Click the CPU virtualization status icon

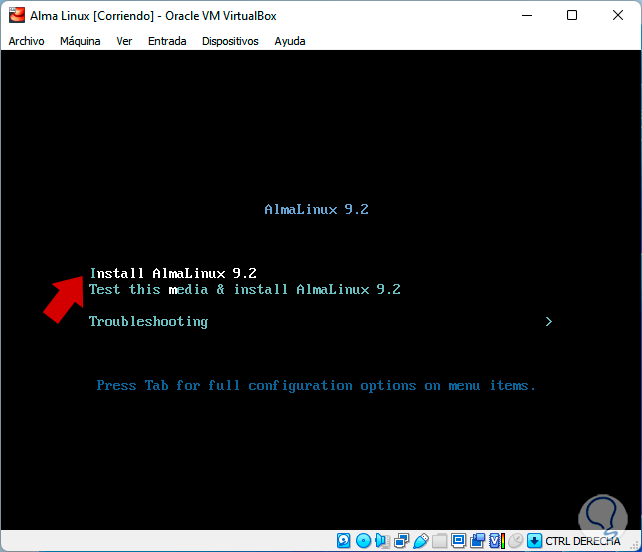pos(497,541)
